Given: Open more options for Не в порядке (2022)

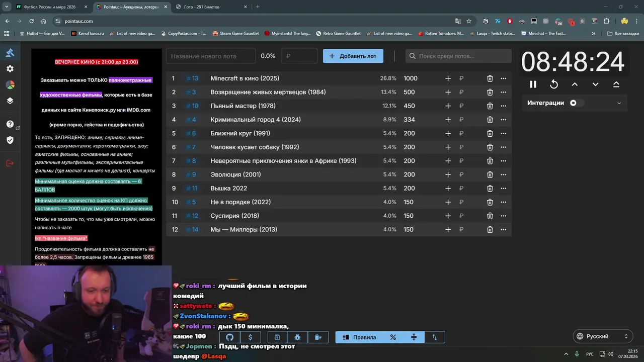Looking at the screenshot, I should [503, 202].
